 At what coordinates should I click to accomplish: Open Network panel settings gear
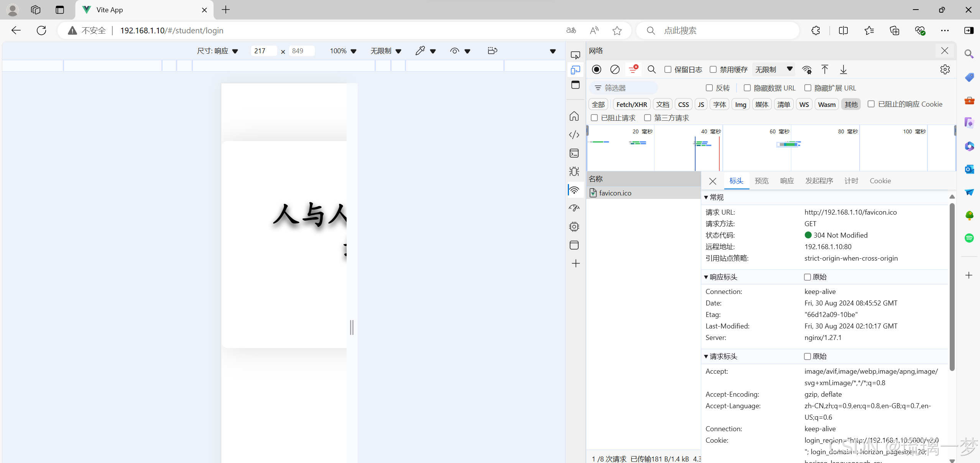(x=945, y=69)
